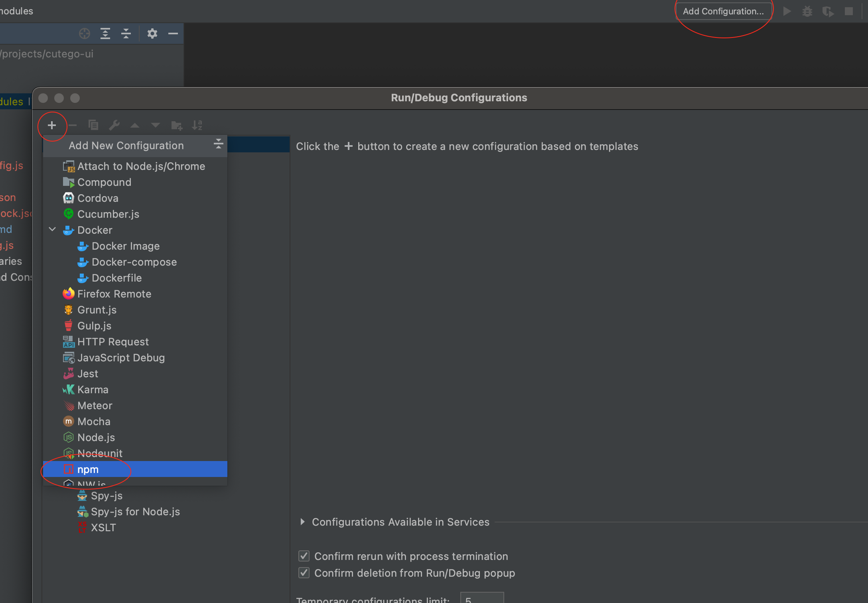Collapse the Add New Configuration popup list

coord(218,144)
